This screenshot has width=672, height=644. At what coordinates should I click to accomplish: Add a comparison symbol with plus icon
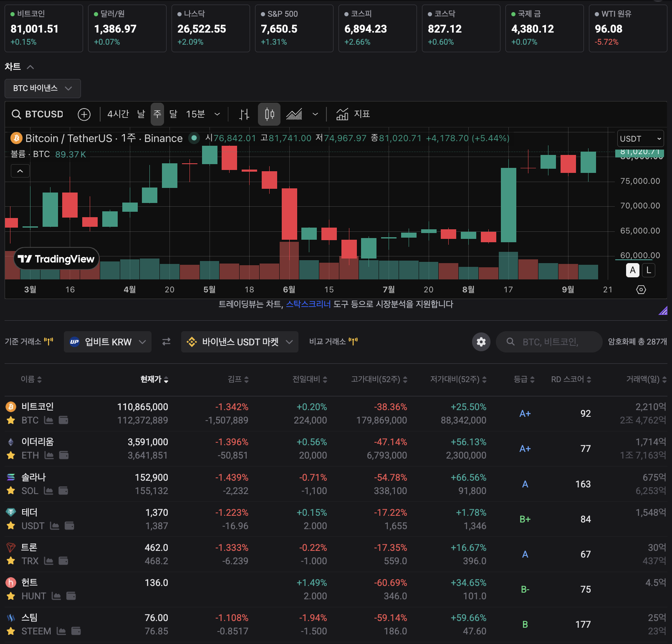click(84, 114)
